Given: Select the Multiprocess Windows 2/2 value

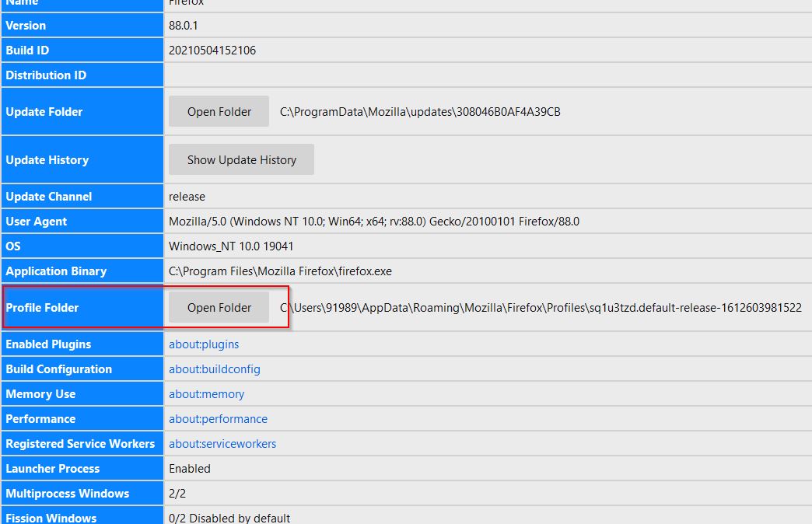Looking at the screenshot, I should [177, 494].
